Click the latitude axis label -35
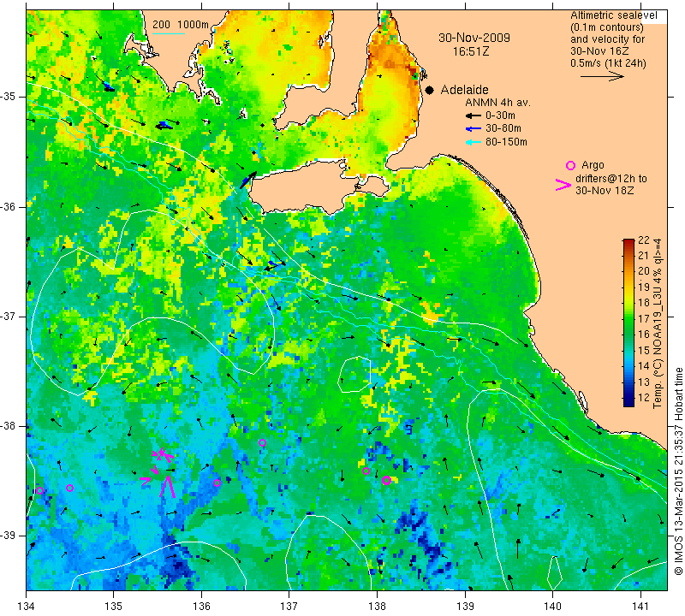The image size is (685, 616). tap(9, 97)
